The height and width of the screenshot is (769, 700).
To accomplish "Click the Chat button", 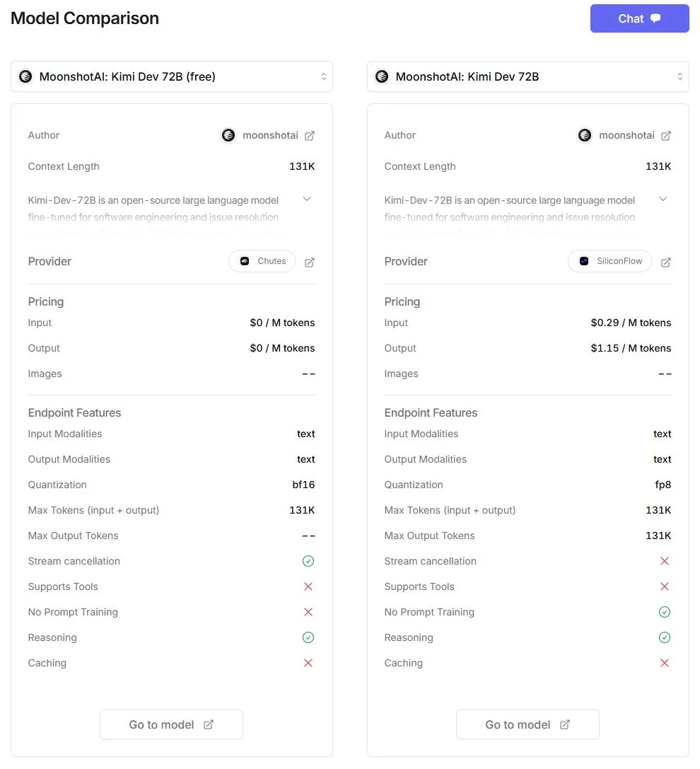I will click(639, 18).
